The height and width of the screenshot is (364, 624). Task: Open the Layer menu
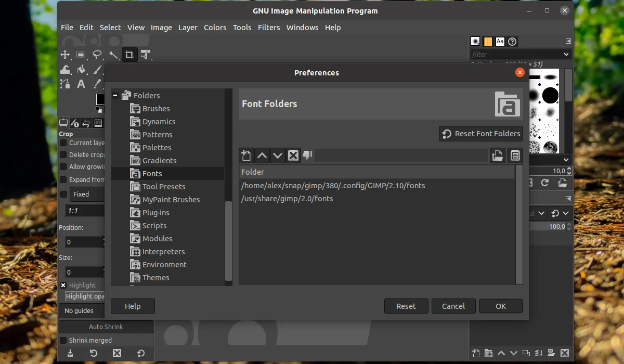(x=188, y=28)
